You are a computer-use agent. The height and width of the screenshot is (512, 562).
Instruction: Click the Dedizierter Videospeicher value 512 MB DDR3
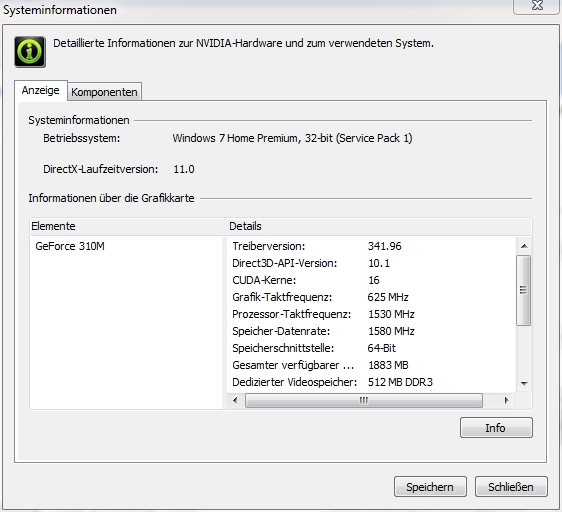tap(400, 382)
